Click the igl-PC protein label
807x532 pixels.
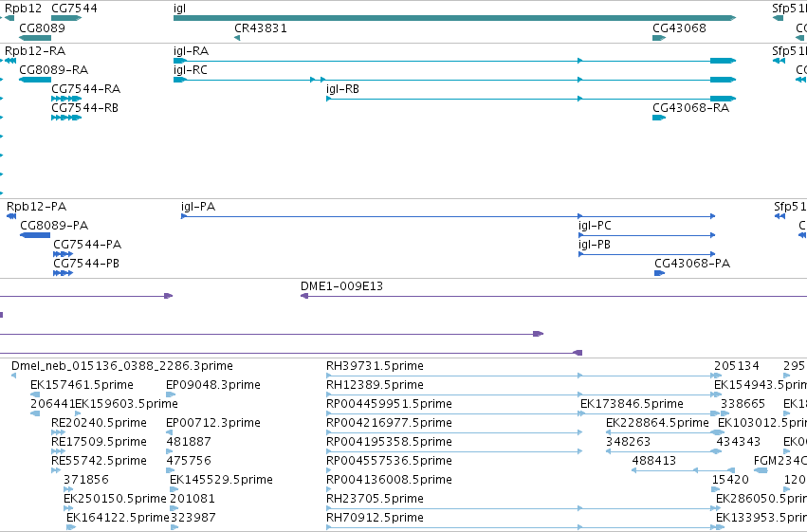pos(595,226)
